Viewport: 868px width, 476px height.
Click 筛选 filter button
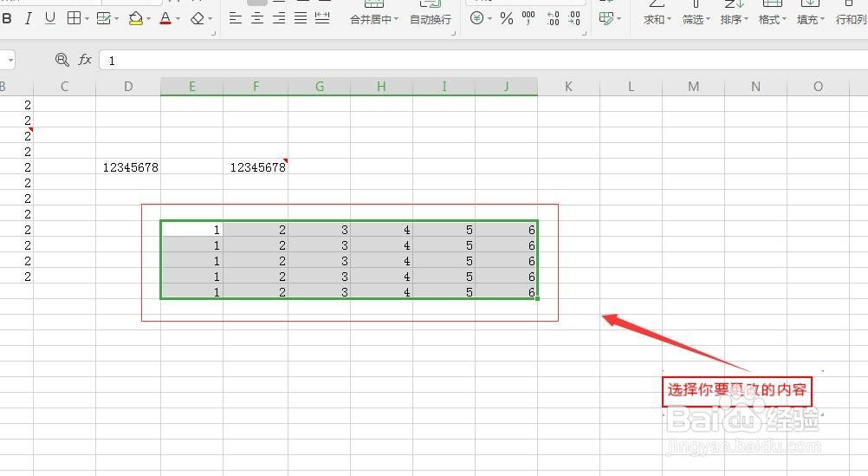click(692, 19)
